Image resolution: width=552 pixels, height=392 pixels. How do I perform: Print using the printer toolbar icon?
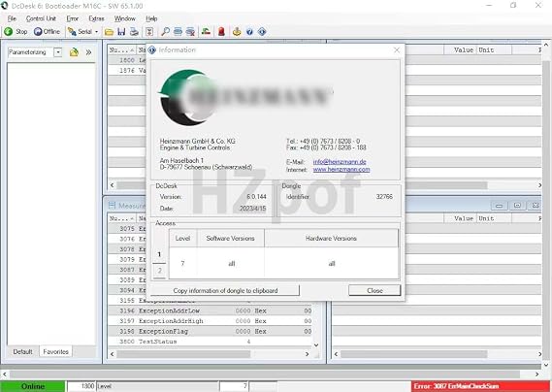pyautogui.click(x=134, y=32)
